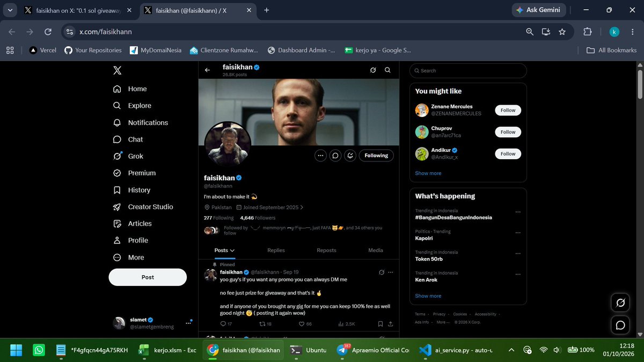
Task: Go back using the profile header arrow
Action: [x=208, y=70]
